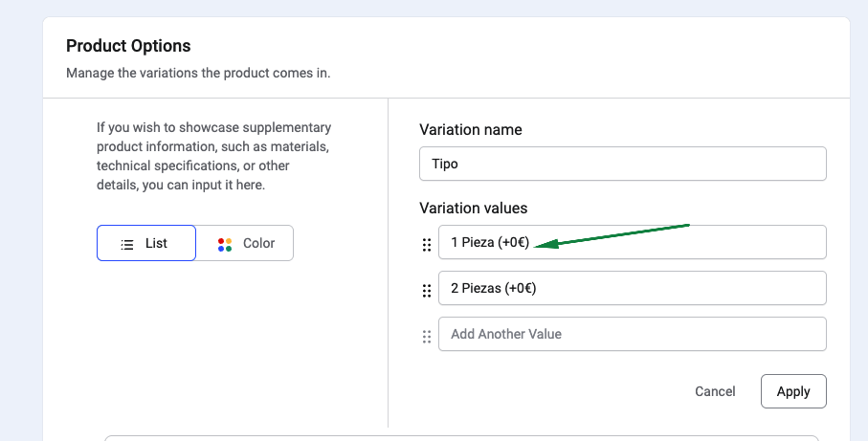Click the Variation name label
The image size is (868, 441).
470,129
